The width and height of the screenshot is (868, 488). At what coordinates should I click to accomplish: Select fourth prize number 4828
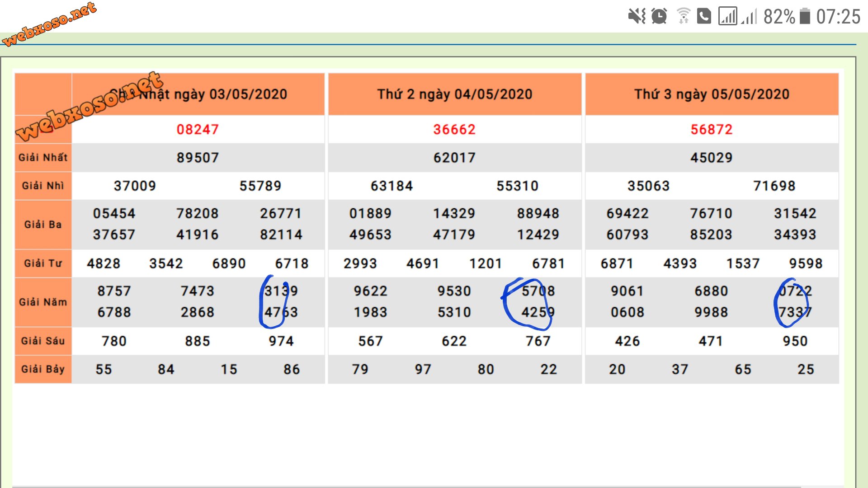[x=104, y=263]
